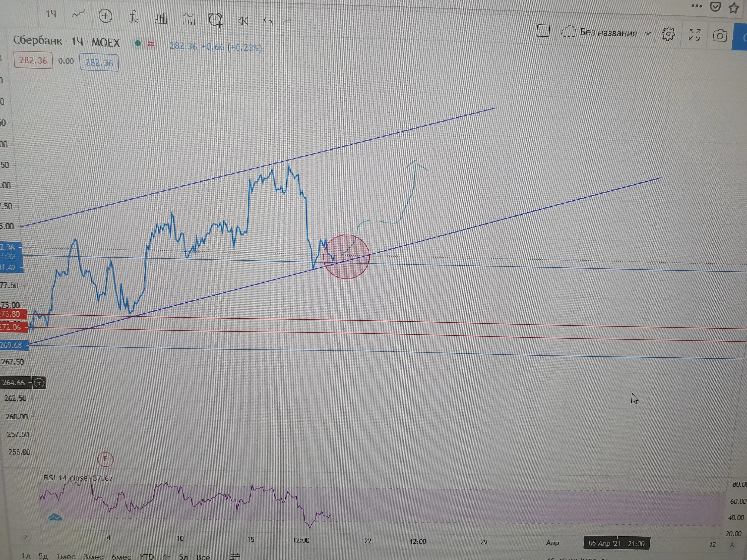The image size is (747, 560).
Task: Select the 5л date range
Action: click(x=183, y=557)
